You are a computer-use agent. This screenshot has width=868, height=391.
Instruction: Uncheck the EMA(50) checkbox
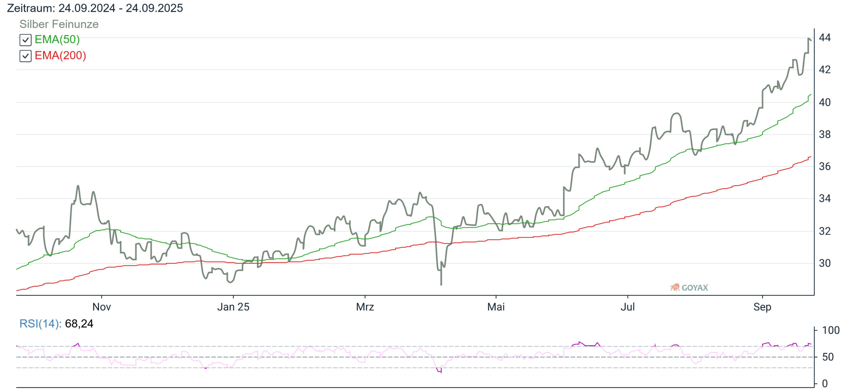(25, 40)
